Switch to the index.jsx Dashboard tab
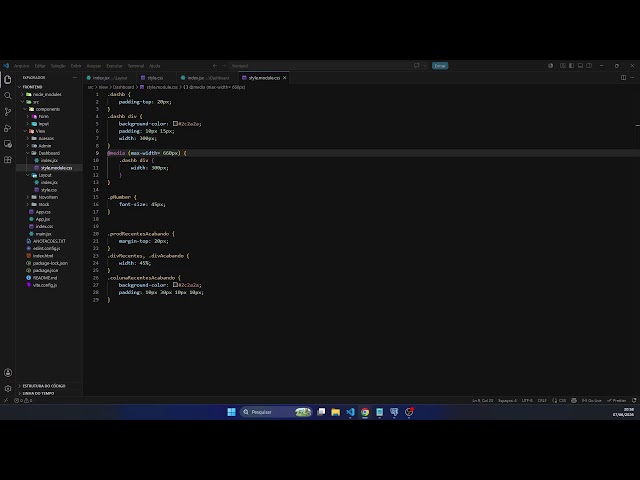The image size is (640, 480). [x=208, y=78]
